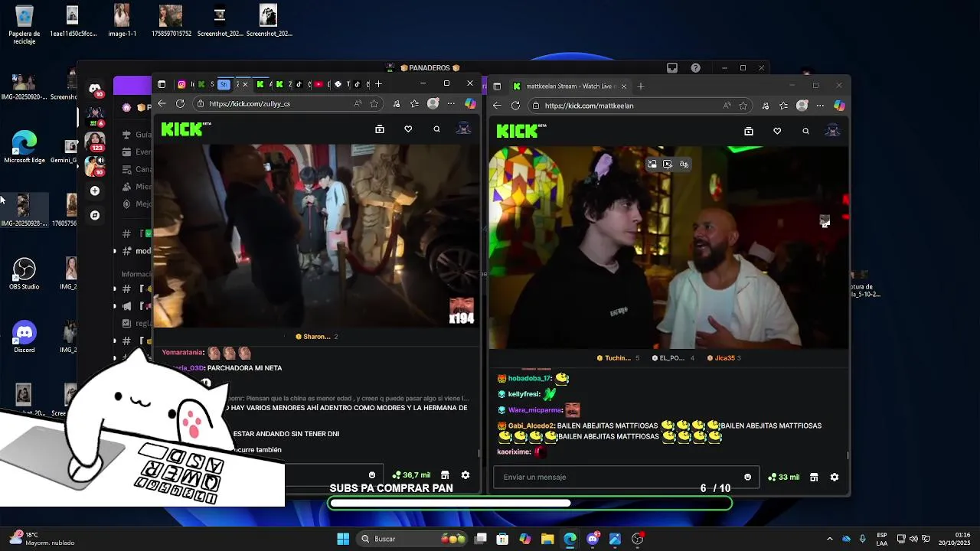980x551 pixels.
Task: Open emoji picker in the zullyy_cs chat box
Action: click(x=372, y=475)
